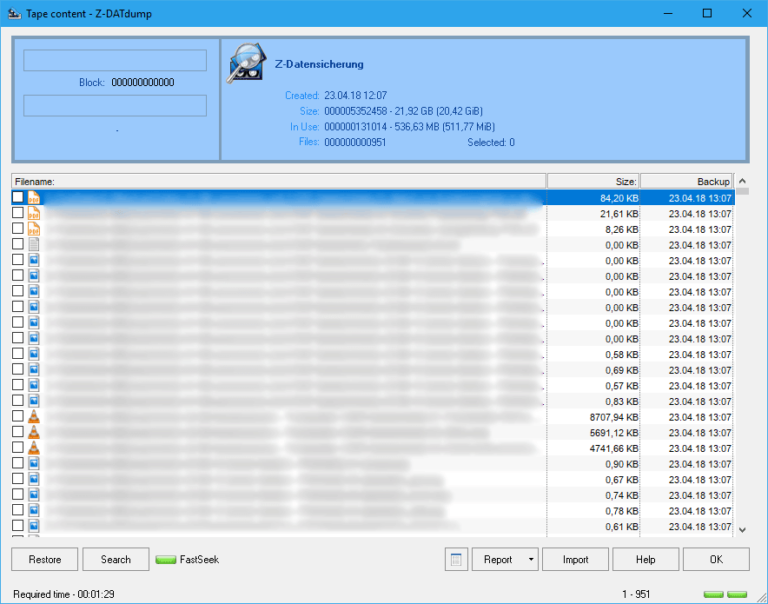768x604 pixels.
Task: Click VLC cone icon of 5691,12 KB file
Action: pyautogui.click(x=34, y=433)
